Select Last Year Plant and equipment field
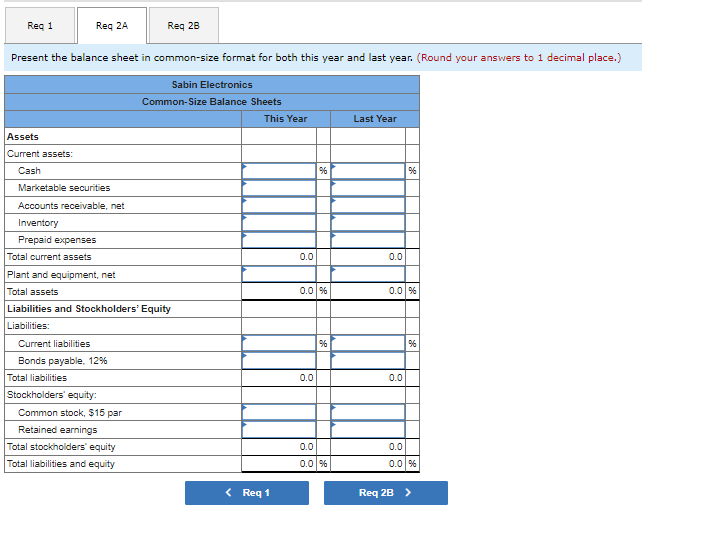715x541 pixels. (x=368, y=274)
